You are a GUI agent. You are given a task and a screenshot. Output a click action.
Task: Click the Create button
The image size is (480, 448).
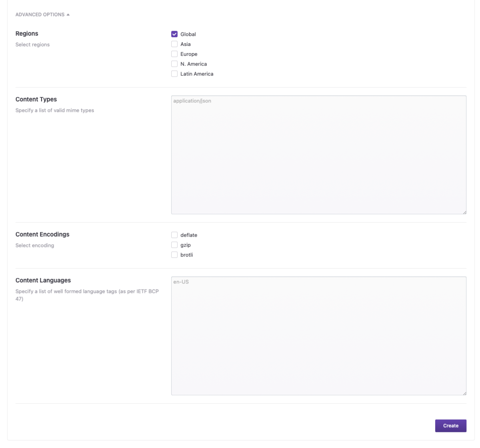pos(451,426)
